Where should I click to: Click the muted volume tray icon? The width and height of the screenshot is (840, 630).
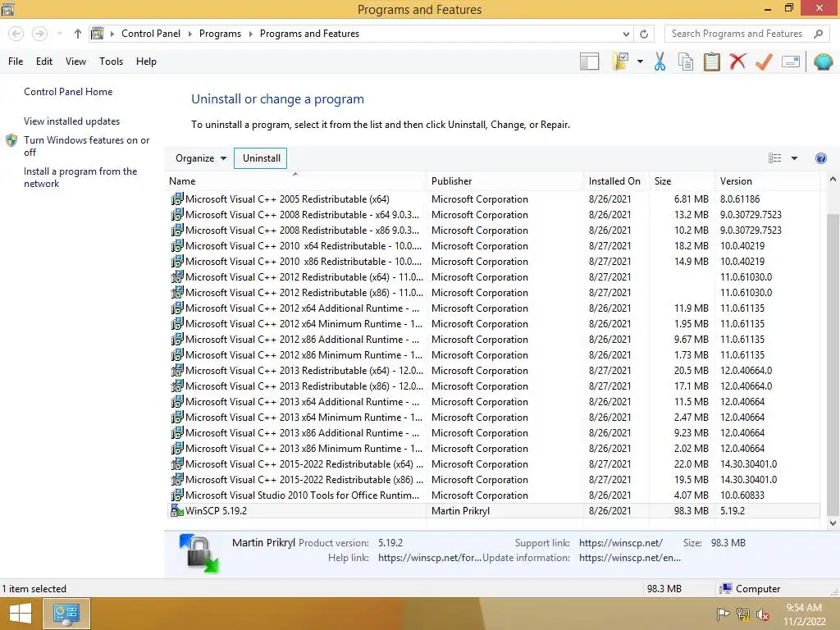763,614
